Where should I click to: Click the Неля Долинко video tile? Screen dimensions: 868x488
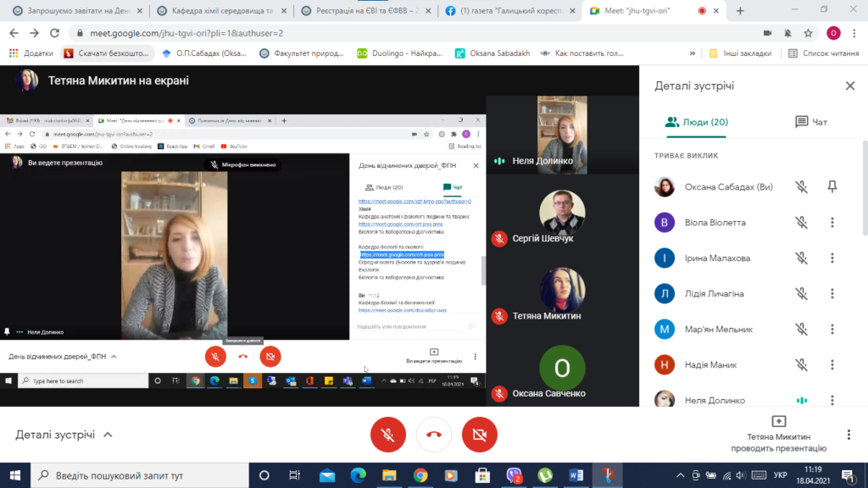pos(562,135)
